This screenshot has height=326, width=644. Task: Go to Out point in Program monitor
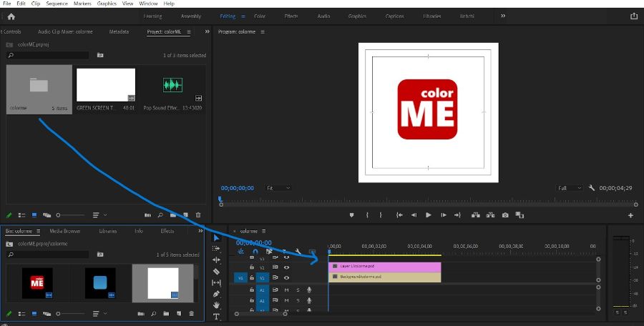[x=457, y=215]
